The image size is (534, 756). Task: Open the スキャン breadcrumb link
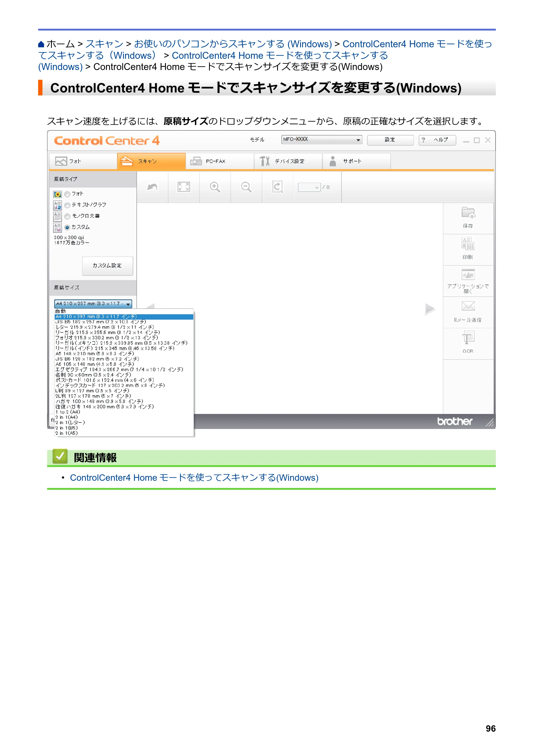104,44
